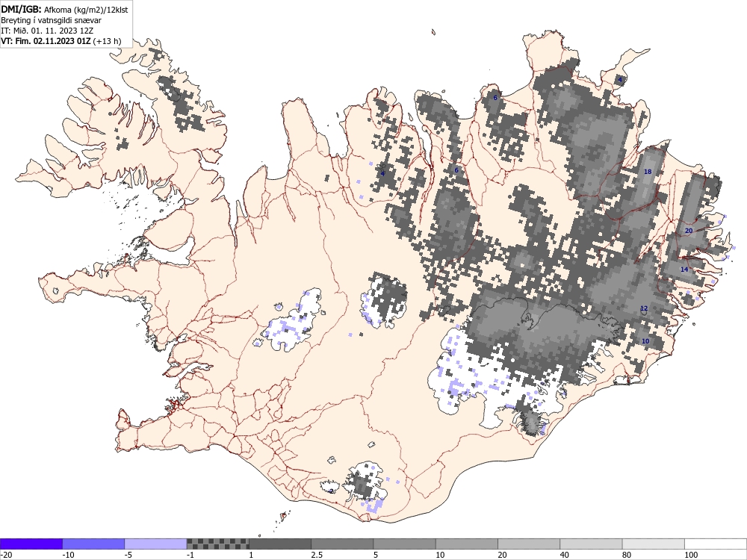Select the light lavender legend swatch between -5 and -1
The height and width of the screenshot is (560, 747).
pos(155,544)
